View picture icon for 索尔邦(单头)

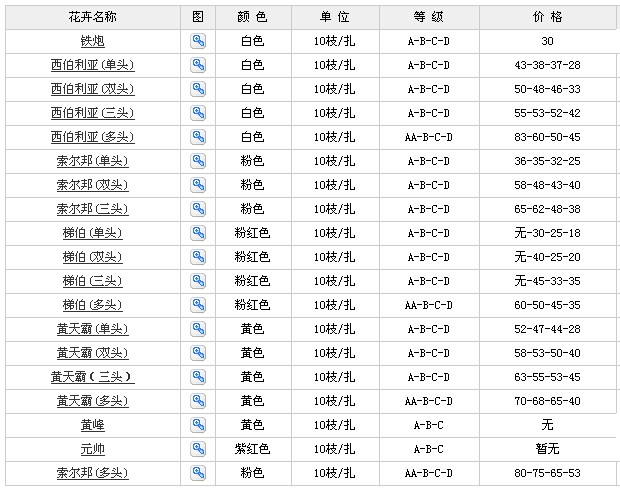tap(198, 161)
